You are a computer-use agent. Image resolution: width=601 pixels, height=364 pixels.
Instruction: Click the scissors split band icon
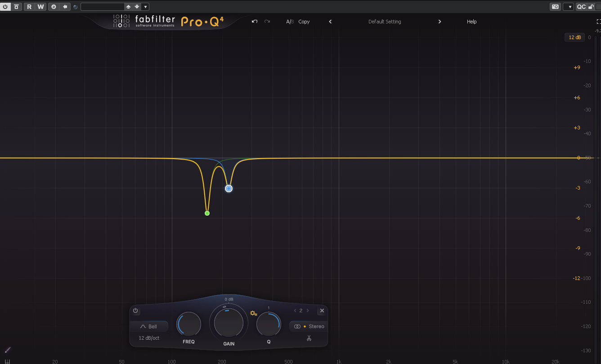pyautogui.click(x=309, y=338)
